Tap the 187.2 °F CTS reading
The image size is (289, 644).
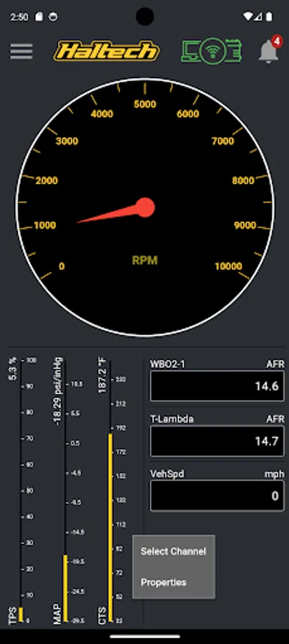(x=102, y=376)
